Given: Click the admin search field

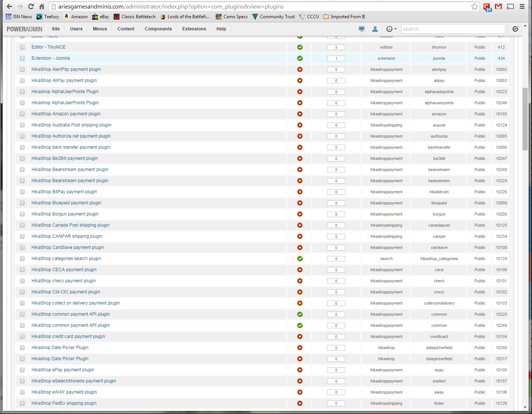Looking at the screenshot, I should click(x=453, y=29).
